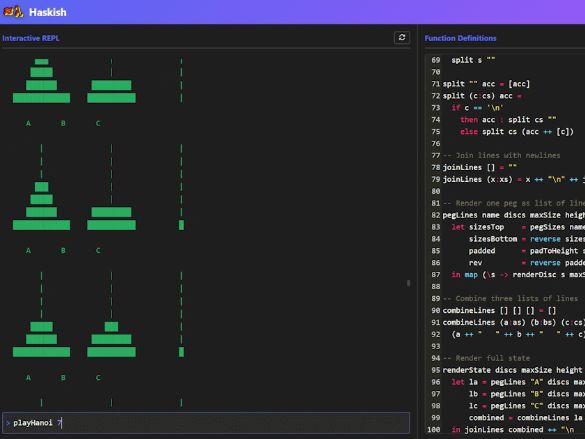
Task: Click line 86 rev = reverse
Action: coord(527,263)
